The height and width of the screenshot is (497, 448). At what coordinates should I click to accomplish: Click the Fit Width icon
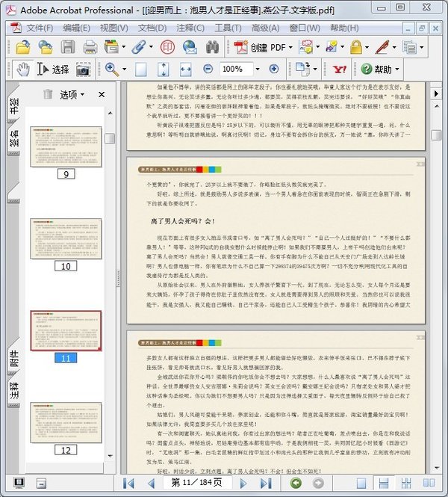click(x=185, y=69)
